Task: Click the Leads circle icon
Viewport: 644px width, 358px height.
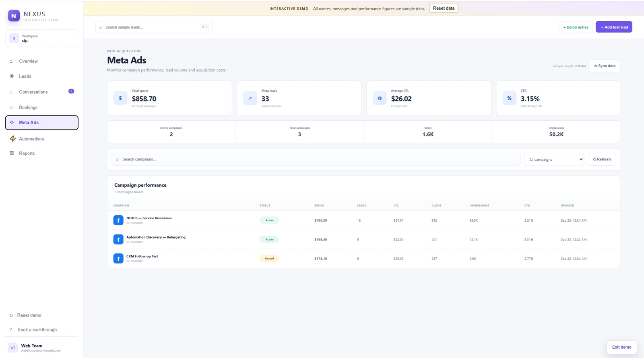Action: (x=11, y=76)
